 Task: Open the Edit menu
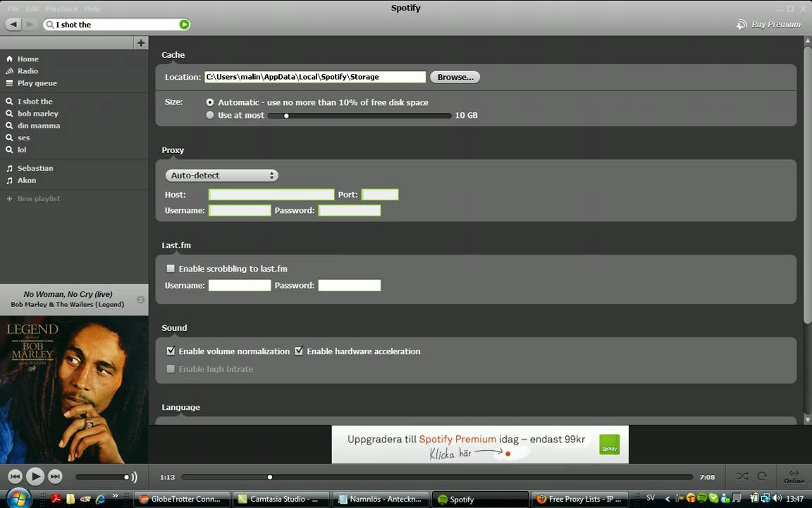tap(32, 8)
